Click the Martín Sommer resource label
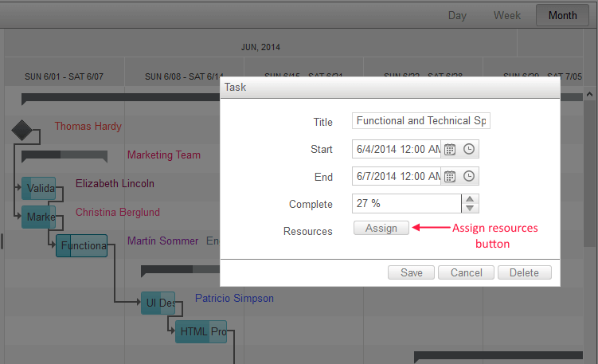This screenshot has height=364, width=598. (163, 241)
